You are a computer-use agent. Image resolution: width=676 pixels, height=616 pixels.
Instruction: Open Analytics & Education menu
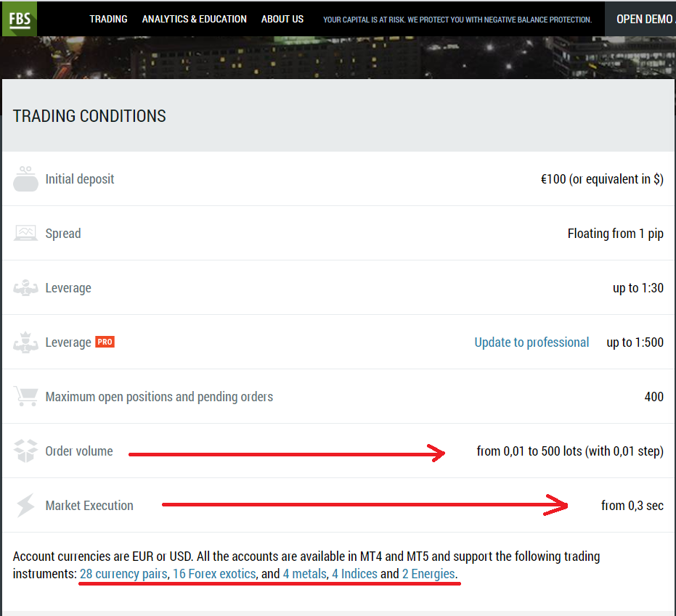tap(194, 19)
